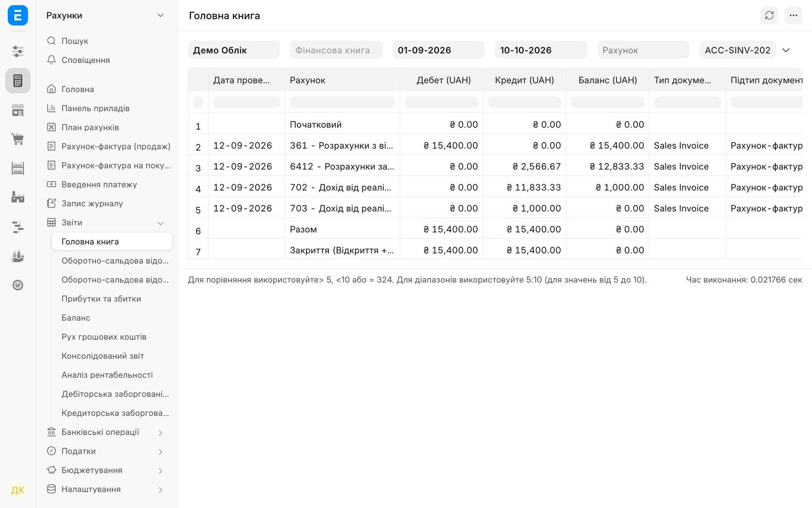Click the Рахунок filter field above the table
This screenshot has width=812, height=508.
point(643,50)
